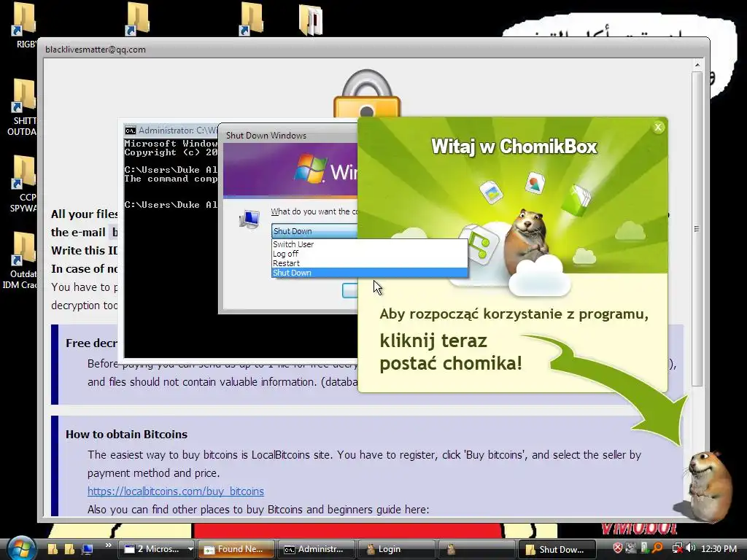The width and height of the screenshot is (747, 560).
Task: Switch to Administrator cmd taskbar button
Action: pos(317,549)
